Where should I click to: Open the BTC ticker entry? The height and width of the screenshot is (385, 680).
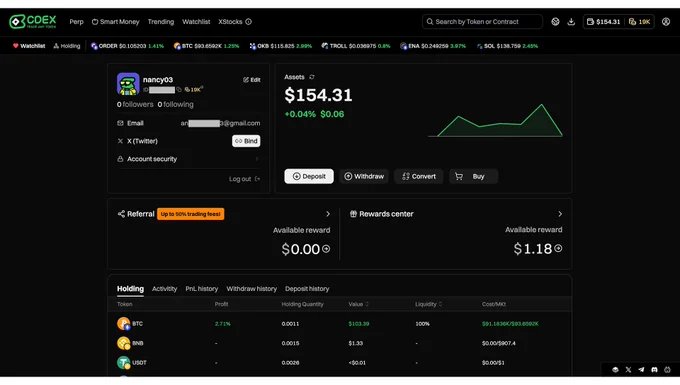[x=206, y=46]
